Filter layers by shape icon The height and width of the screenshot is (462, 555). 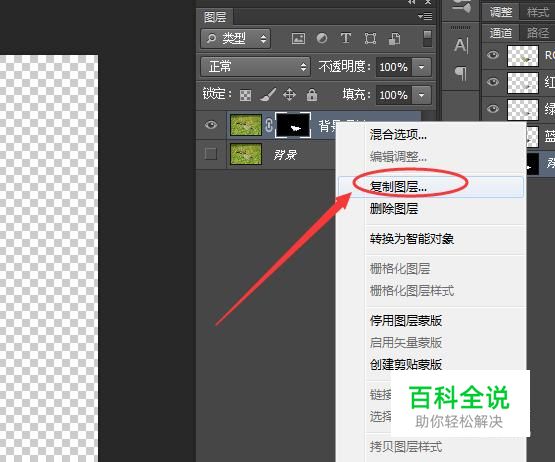pyautogui.click(x=370, y=38)
